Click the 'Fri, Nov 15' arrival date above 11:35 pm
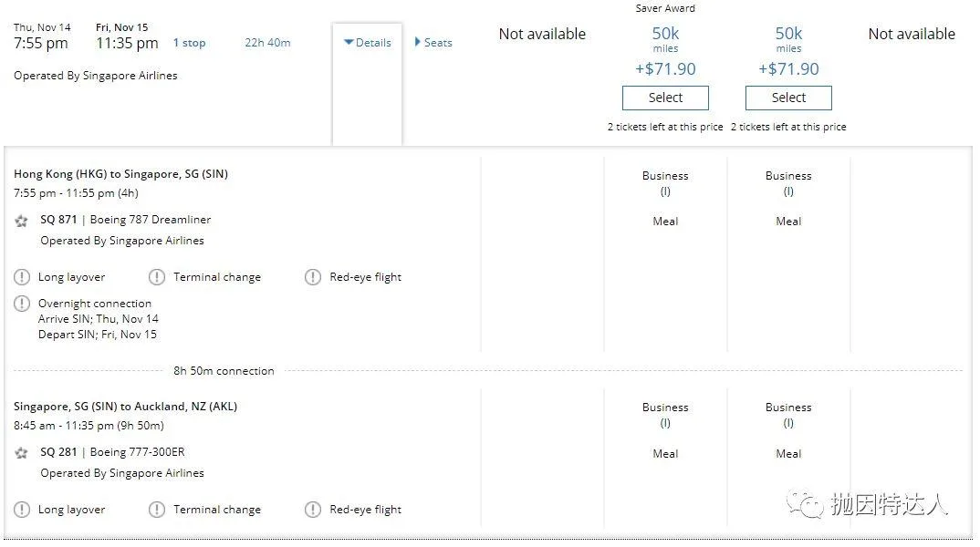The height and width of the screenshot is (547, 980). click(122, 27)
